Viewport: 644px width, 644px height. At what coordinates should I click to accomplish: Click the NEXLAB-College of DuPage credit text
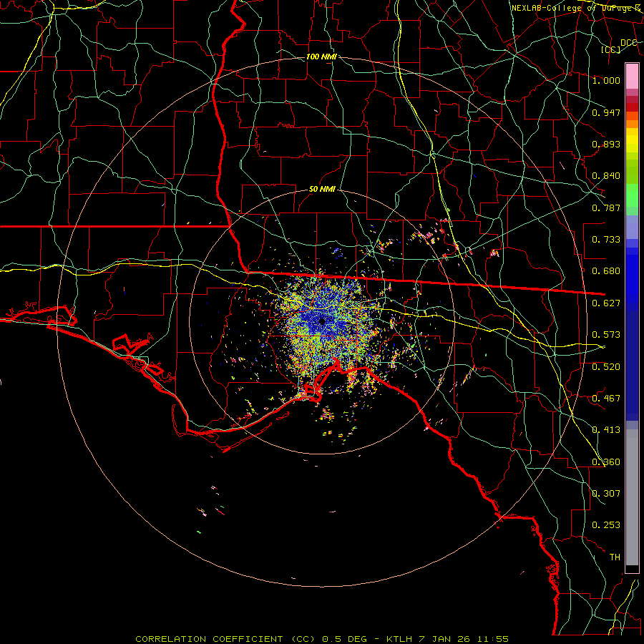(575, 8)
